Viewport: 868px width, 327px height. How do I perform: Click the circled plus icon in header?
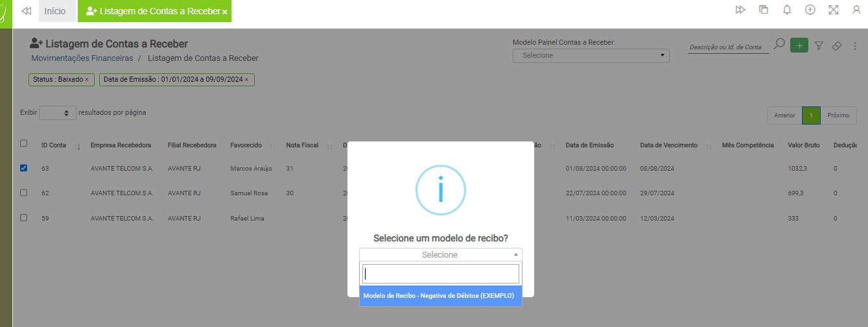[x=810, y=10]
